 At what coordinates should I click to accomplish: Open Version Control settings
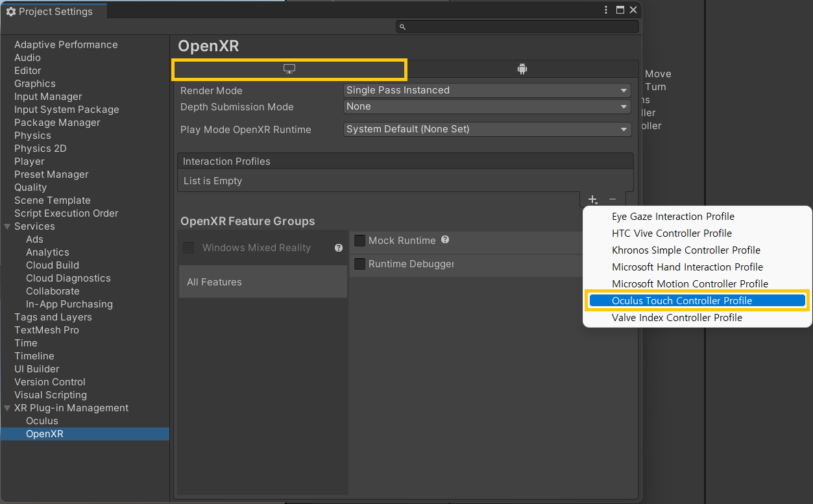click(x=50, y=382)
